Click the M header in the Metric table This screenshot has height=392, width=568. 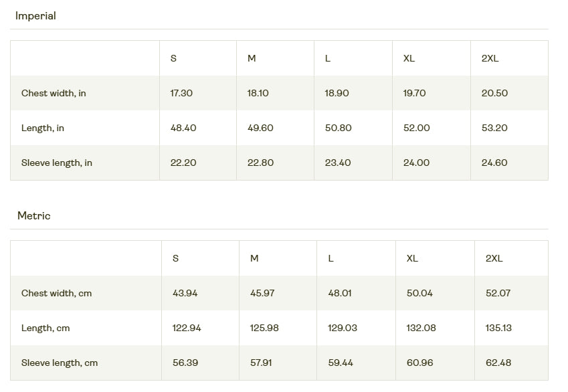point(254,258)
